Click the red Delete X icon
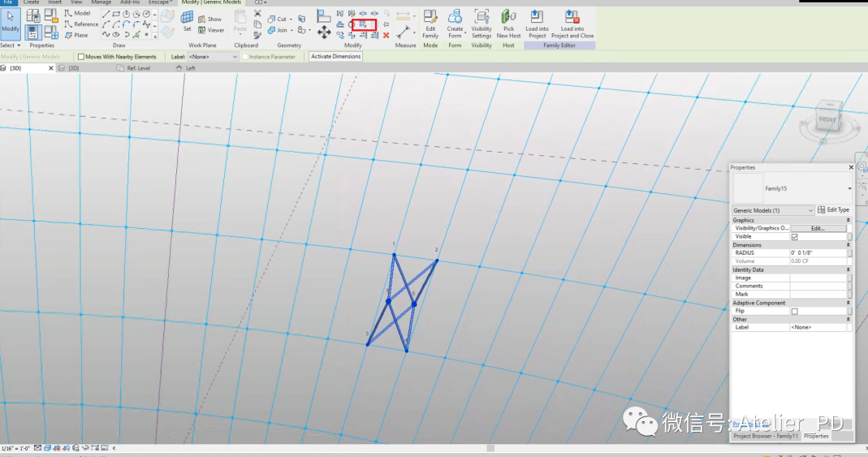 pyautogui.click(x=386, y=36)
